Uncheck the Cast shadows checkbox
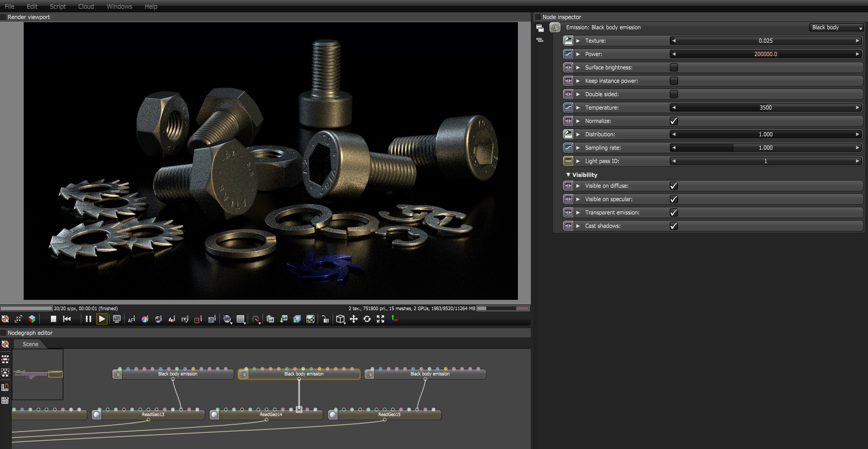868x449 pixels. tap(673, 226)
